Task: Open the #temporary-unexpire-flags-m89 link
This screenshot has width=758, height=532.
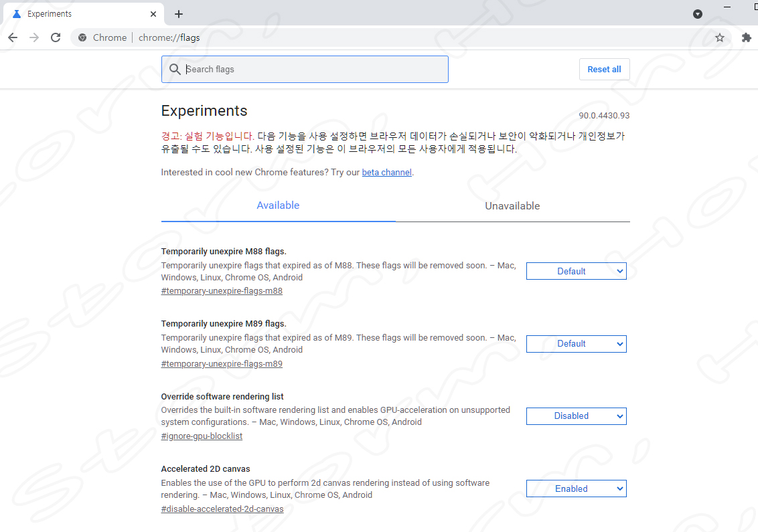Action: pos(222,364)
